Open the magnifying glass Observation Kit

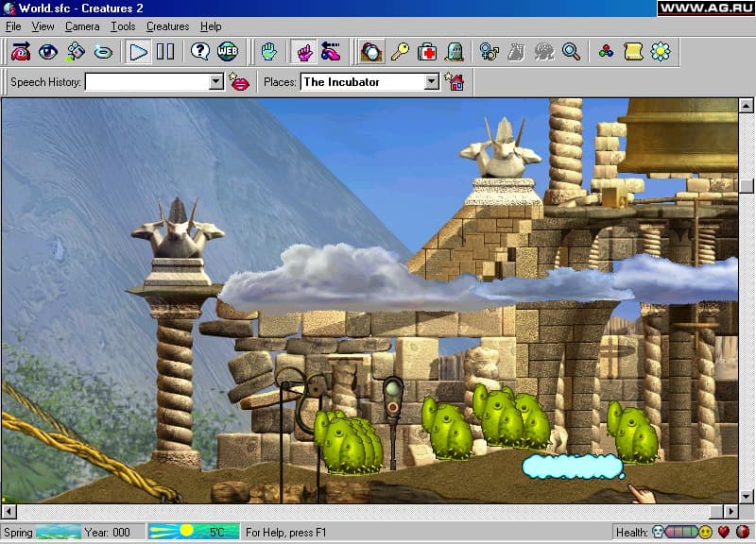coord(572,52)
